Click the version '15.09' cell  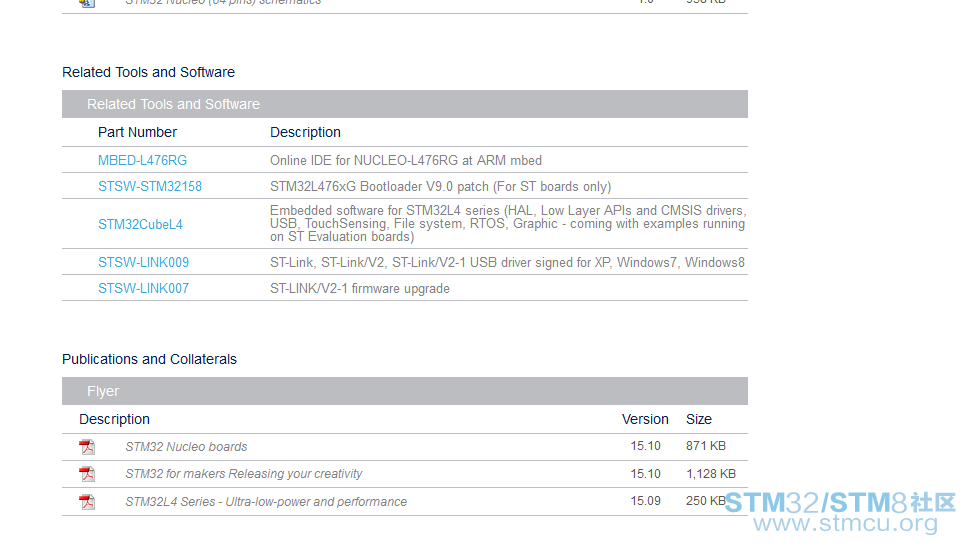pyautogui.click(x=645, y=501)
